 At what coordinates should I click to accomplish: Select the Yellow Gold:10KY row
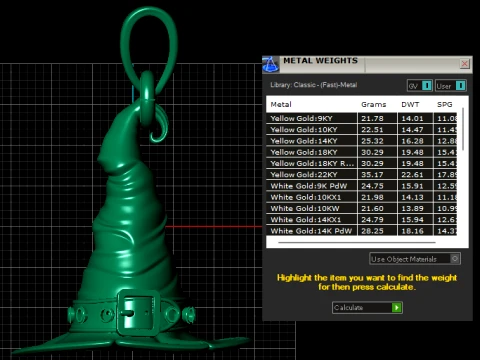361,129
